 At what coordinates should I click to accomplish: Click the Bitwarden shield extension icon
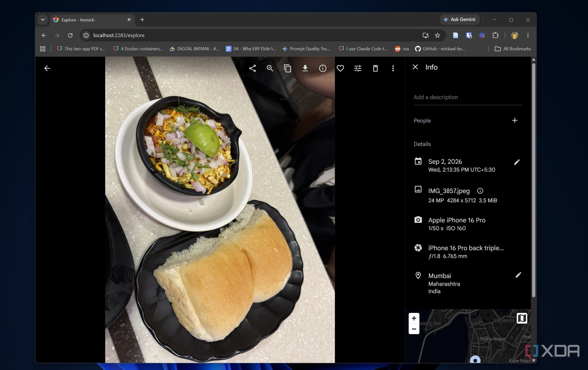(469, 35)
